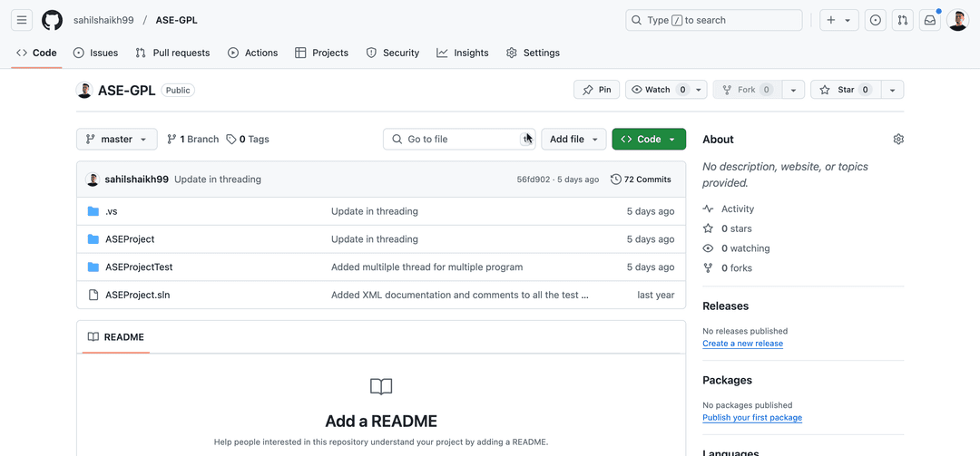Expand the Fork options dropdown arrow
The width and height of the screenshot is (980, 456).
click(x=793, y=90)
